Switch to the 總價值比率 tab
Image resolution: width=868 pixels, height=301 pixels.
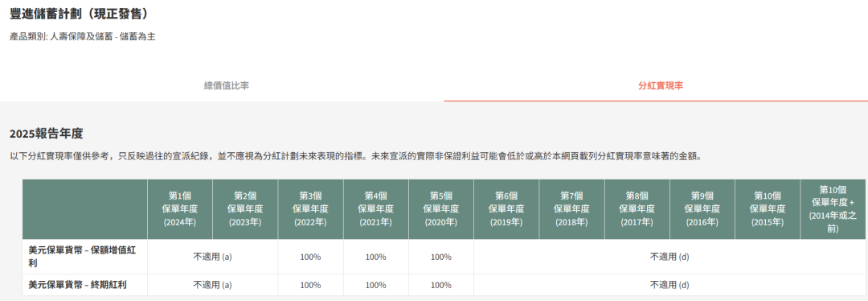click(x=227, y=86)
